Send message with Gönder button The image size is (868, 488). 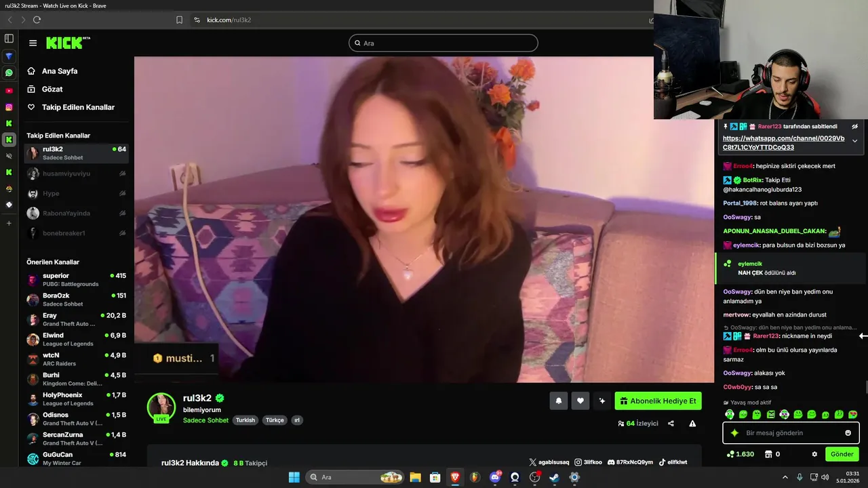point(842,454)
